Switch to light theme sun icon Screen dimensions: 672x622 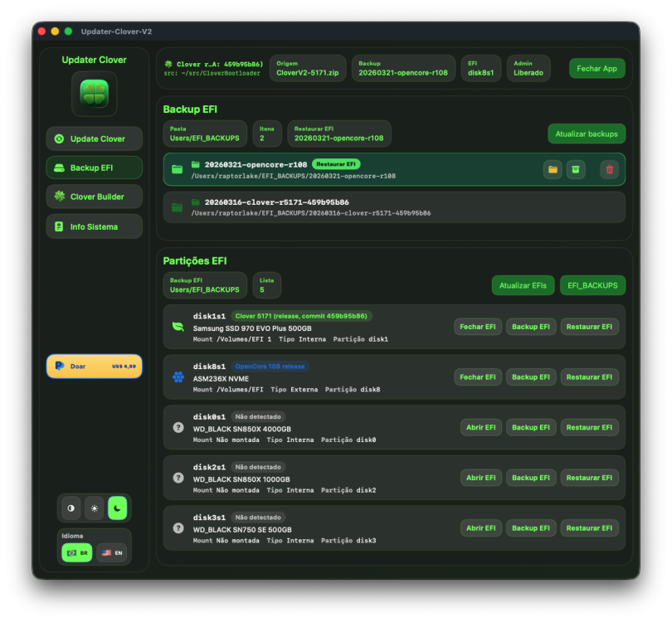pyautogui.click(x=95, y=508)
